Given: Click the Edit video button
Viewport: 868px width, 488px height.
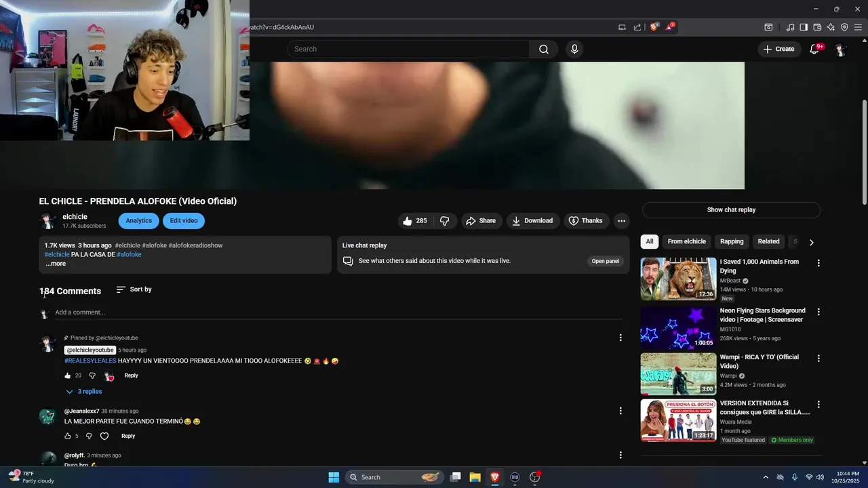Looking at the screenshot, I should point(184,221).
